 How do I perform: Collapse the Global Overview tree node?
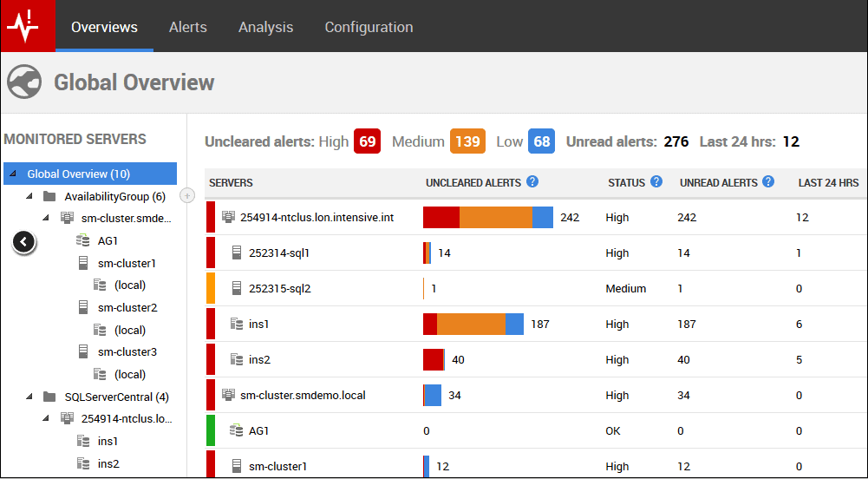(x=12, y=174)
